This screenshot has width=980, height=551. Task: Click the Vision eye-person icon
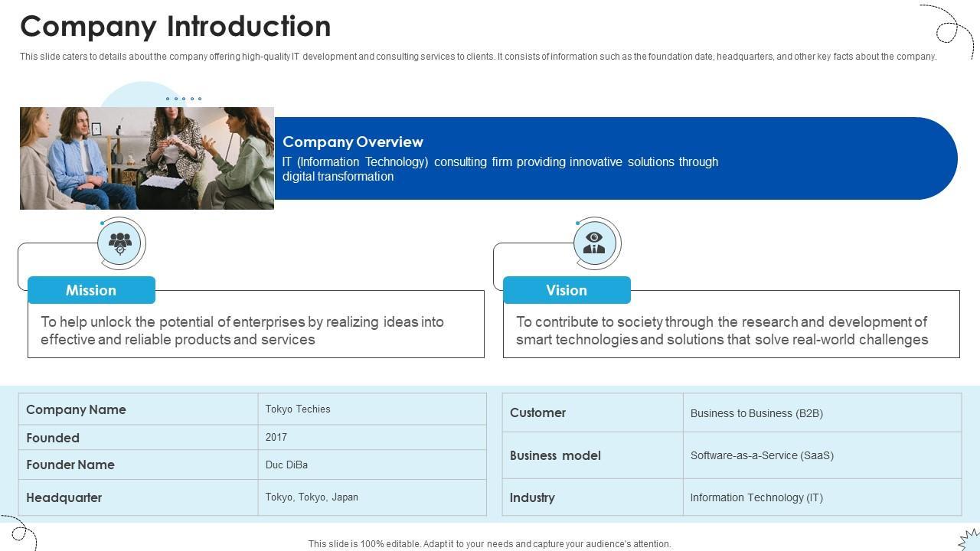click(x=594, y=243)
